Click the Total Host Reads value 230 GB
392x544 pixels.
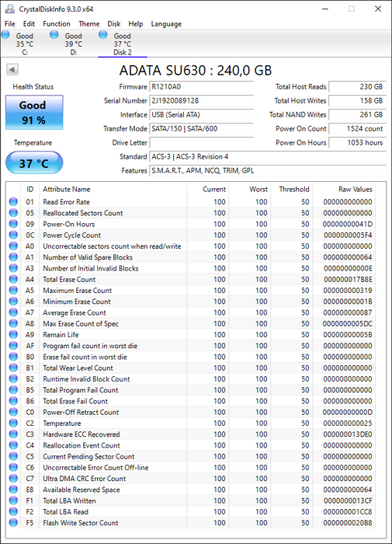[x=357, y=87]
